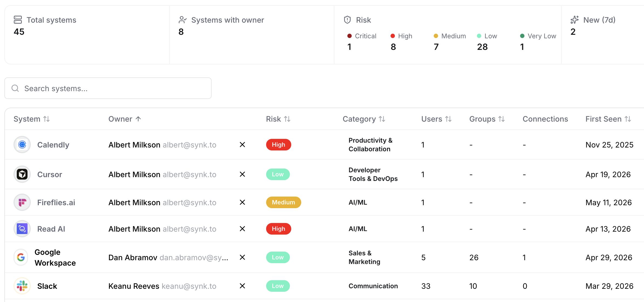Click the Systems with owner card

point(252,35)
